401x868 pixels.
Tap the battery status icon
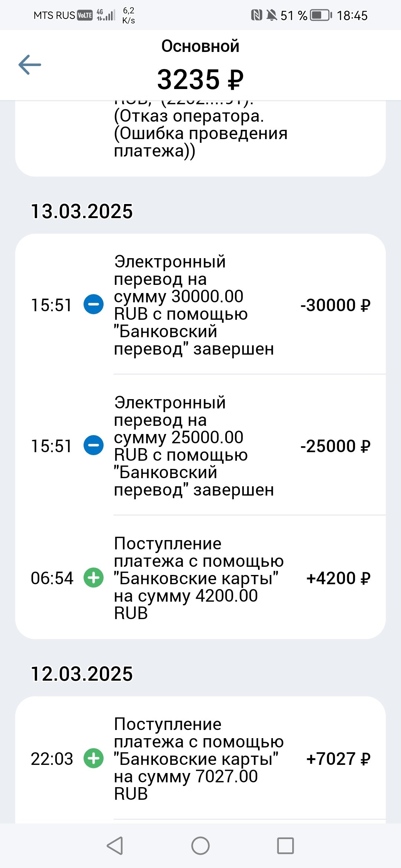click(x=321, y=15)
